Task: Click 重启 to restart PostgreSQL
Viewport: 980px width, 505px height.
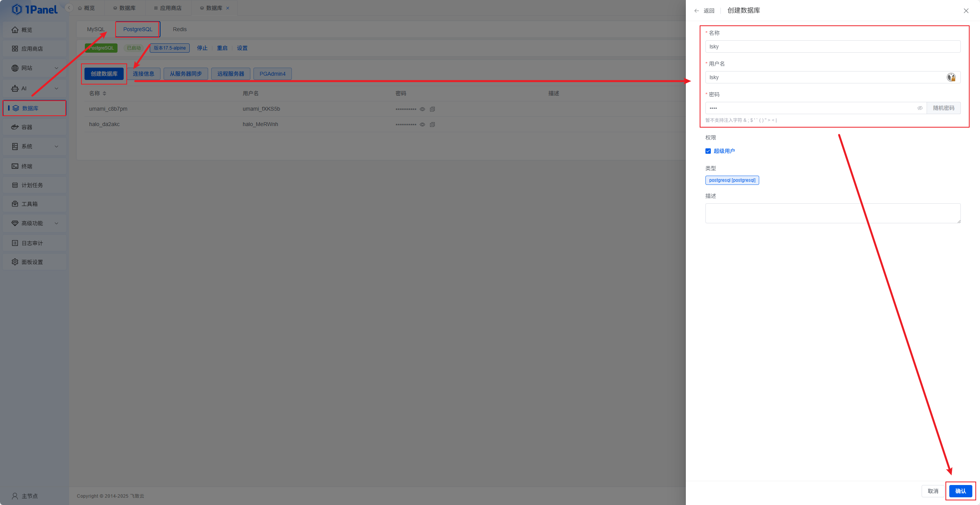Action: pyautogui.click(x=222, y=48)
